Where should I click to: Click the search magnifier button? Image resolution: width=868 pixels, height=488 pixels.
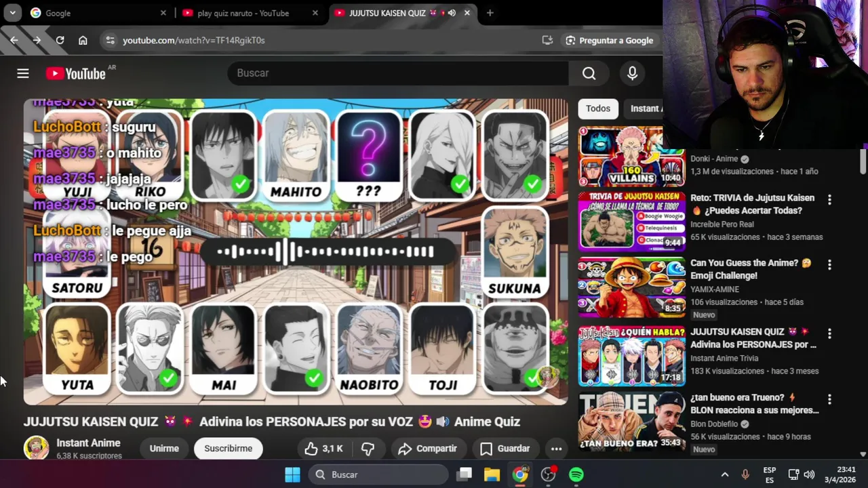click(x=589, y=73)
